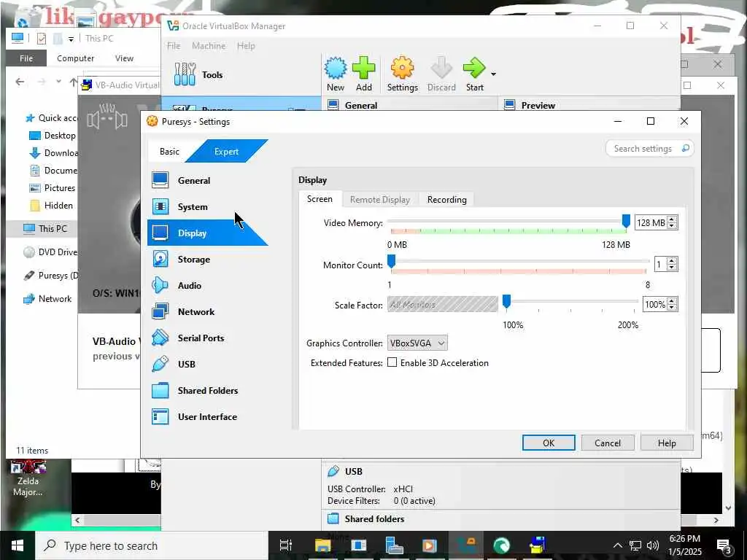Click New machine icon in VirtualBox Manager
The height and width of the screenshot is (560, 747).
click(x=336, y=74)
